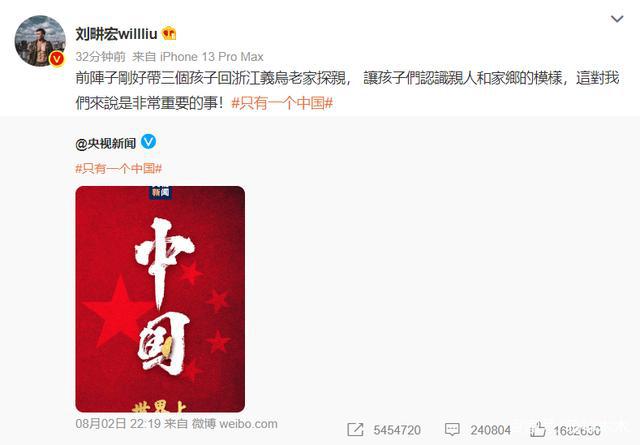Screen dimensions: 640x445
Task: Click the comment bubble icon
Action: pos(452,429)
